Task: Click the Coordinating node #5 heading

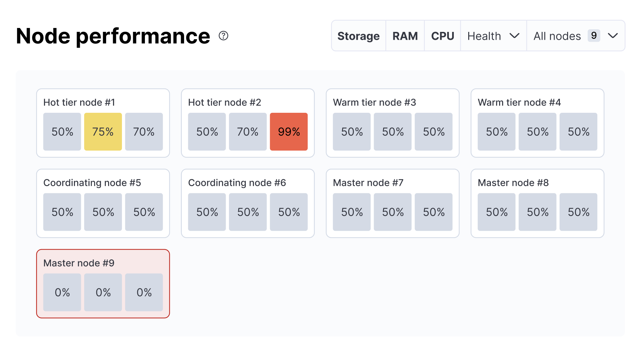Action: click(x=92, y=183)
